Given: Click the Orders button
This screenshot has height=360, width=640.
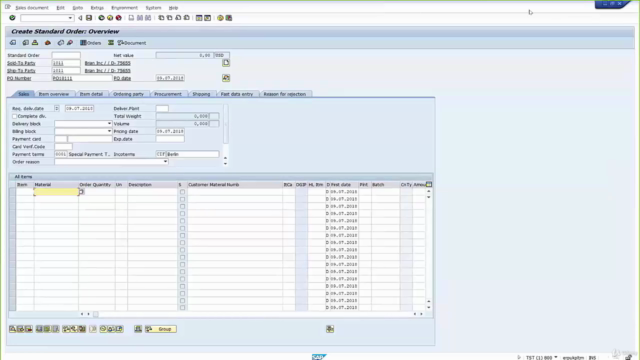Looking at the screenshot, I should (x=91, y=43).
